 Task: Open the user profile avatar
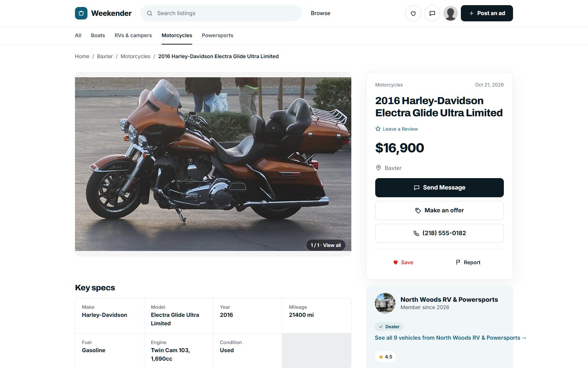click(451, 13)
